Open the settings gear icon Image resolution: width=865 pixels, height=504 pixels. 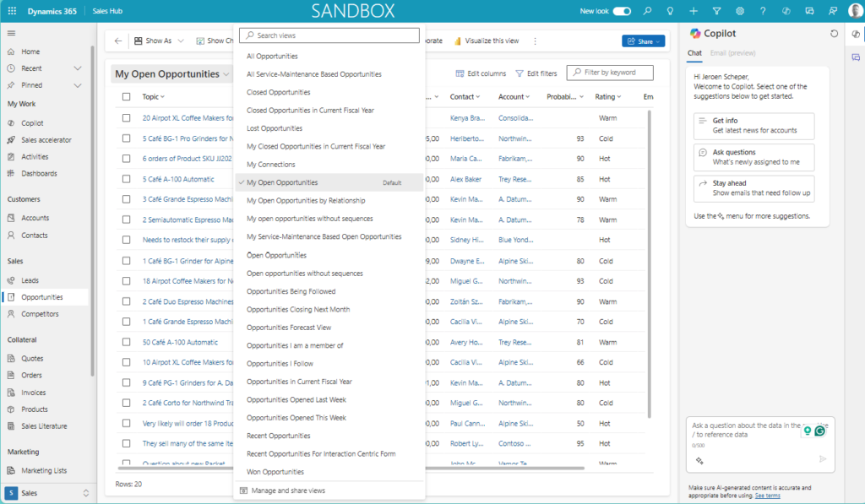(740, 11)
